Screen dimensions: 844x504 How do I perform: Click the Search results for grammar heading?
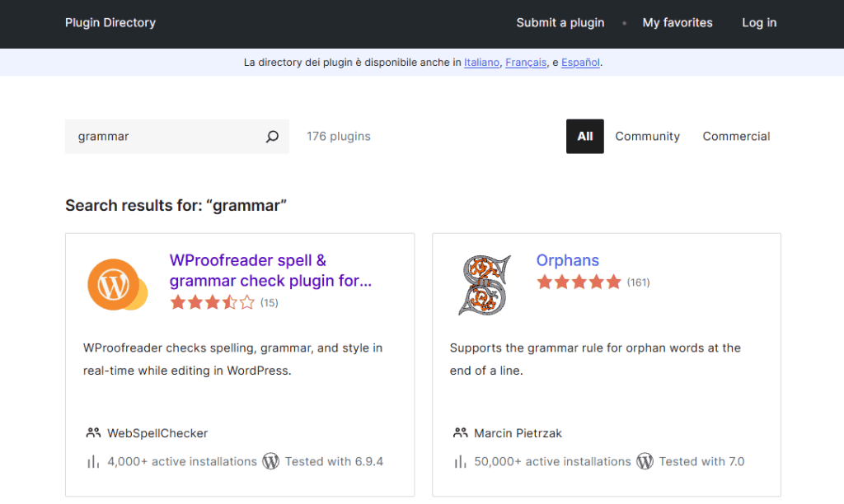coord(176,206)
